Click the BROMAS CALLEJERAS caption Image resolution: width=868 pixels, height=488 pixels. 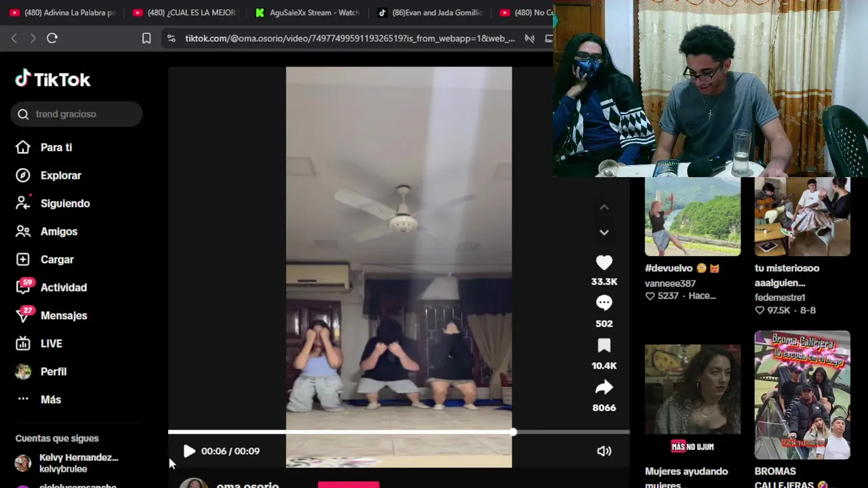(791, 477)
